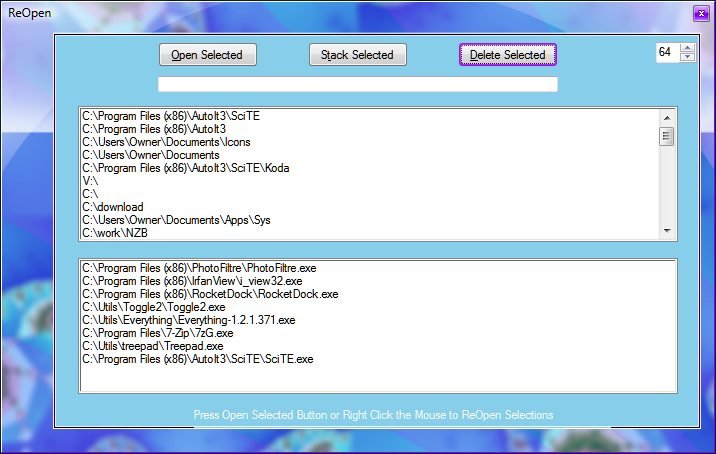
Task: Close the ReOpen window
Action: click(x=701, y=13)
